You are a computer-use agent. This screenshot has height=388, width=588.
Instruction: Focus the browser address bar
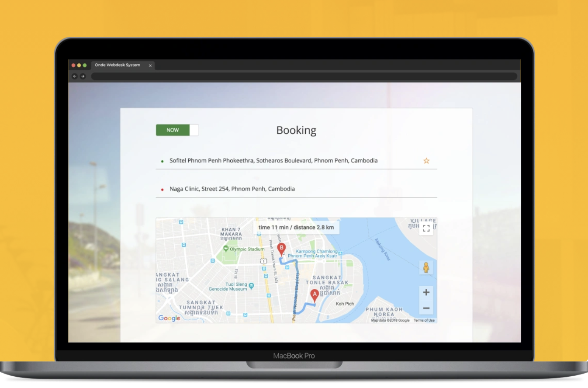pyautogui.click(x=304, y=76)
